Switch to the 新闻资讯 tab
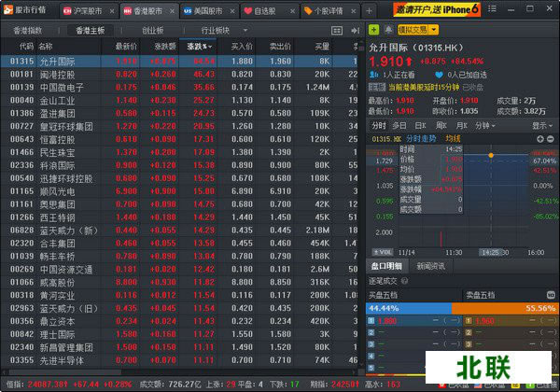560x392 pixels. point(429,266)
